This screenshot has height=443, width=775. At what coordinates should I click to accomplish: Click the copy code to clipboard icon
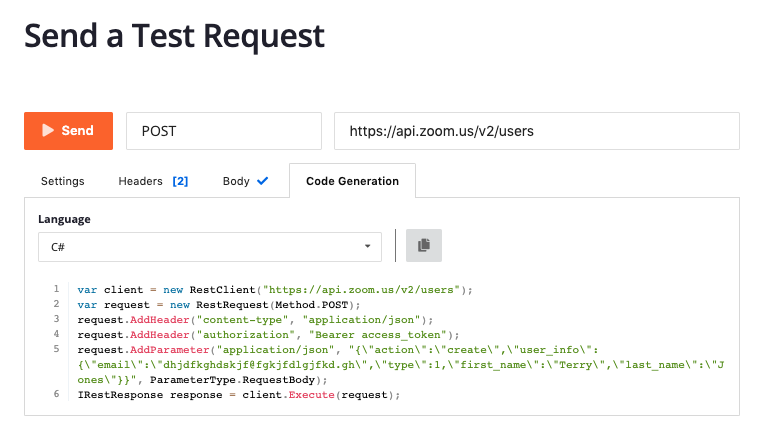click(x=423, y=245)
